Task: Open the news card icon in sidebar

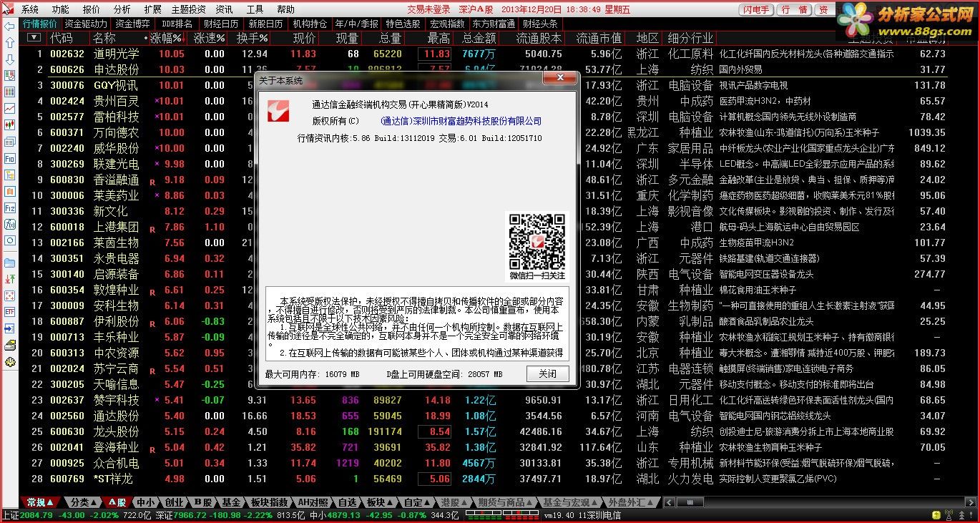Action: pos(9,142)
